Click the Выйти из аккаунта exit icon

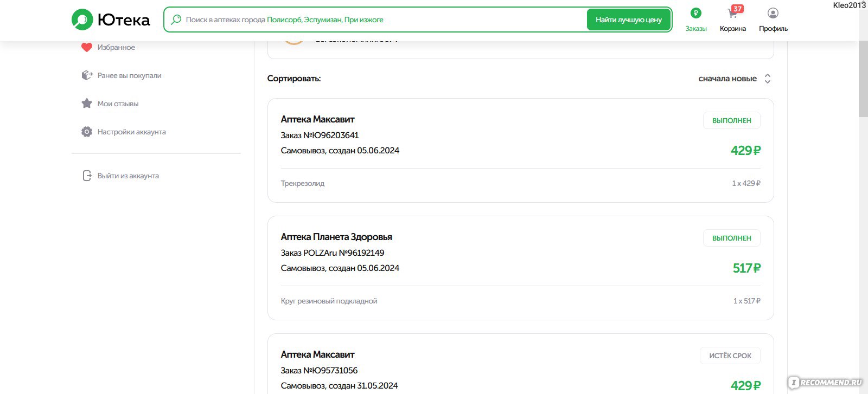(x=87, y=176)
